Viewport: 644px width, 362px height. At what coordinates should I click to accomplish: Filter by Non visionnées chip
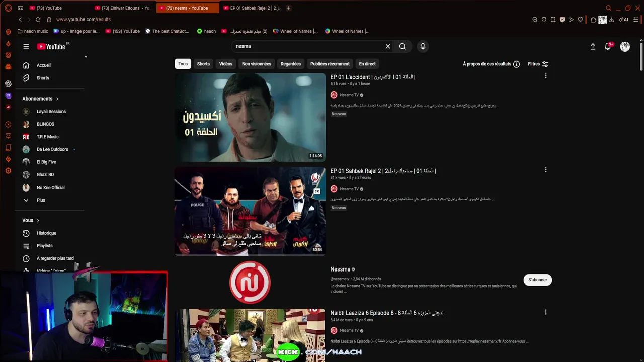point(257,64)
